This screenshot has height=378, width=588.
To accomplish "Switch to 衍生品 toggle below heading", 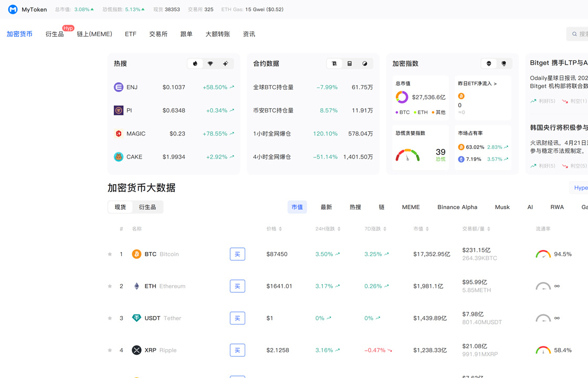I will [148, 207].
